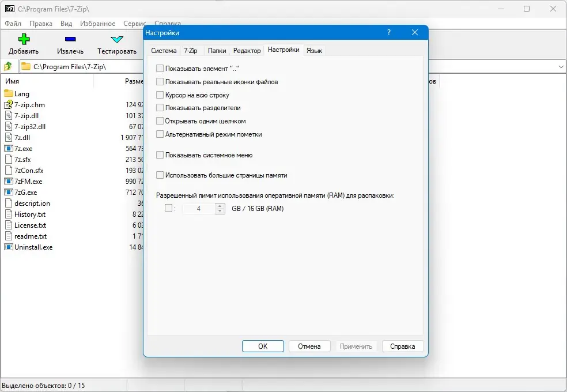Confirm settings with OK button
Image resolution: width=567 pixels, height=392 pixels.
263,346
